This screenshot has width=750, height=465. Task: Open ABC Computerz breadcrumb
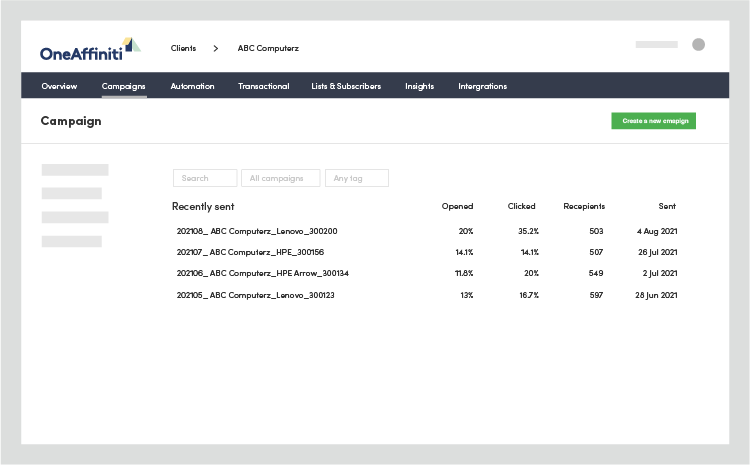tap(268, 48)
